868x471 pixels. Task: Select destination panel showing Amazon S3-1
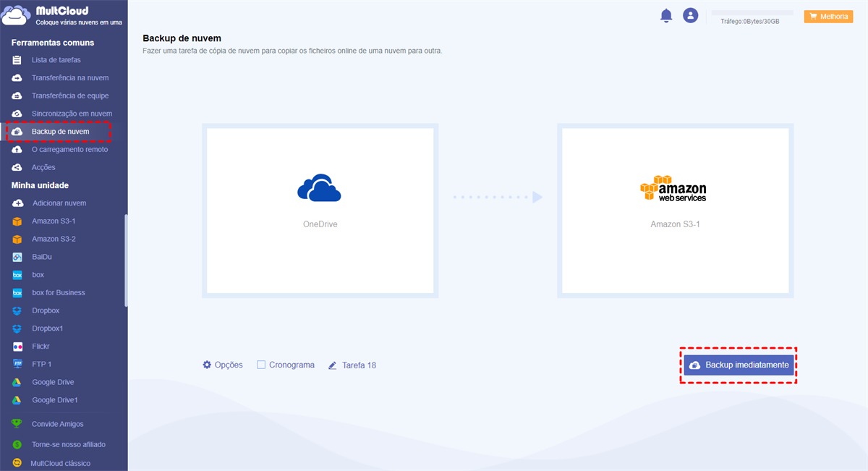pyautogui.click(x=675, y=211)
